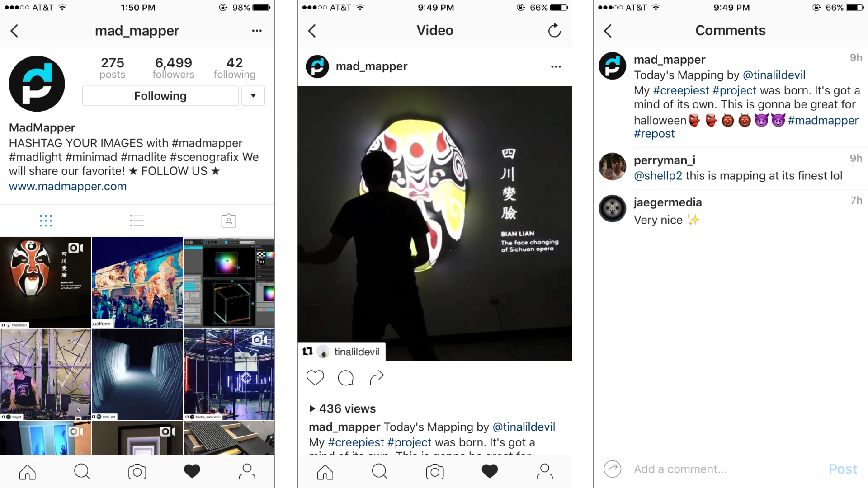868x488 pixels.
Task: Tap mad_mapper avatar in video post header
Action: [317, 66]
